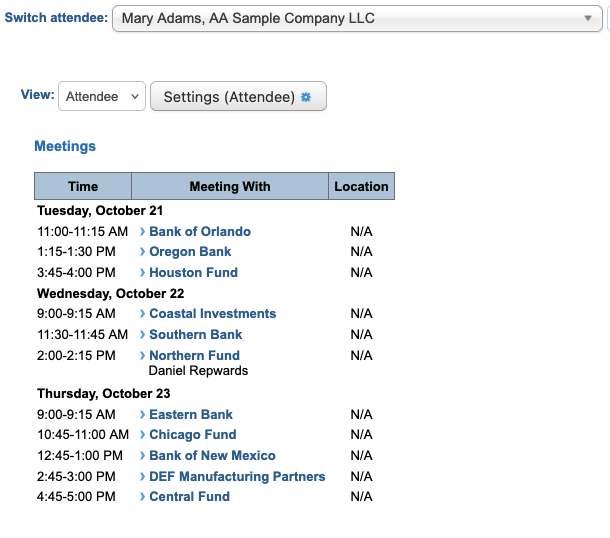Open the Southern Bank meeting link

pos(196,335)
